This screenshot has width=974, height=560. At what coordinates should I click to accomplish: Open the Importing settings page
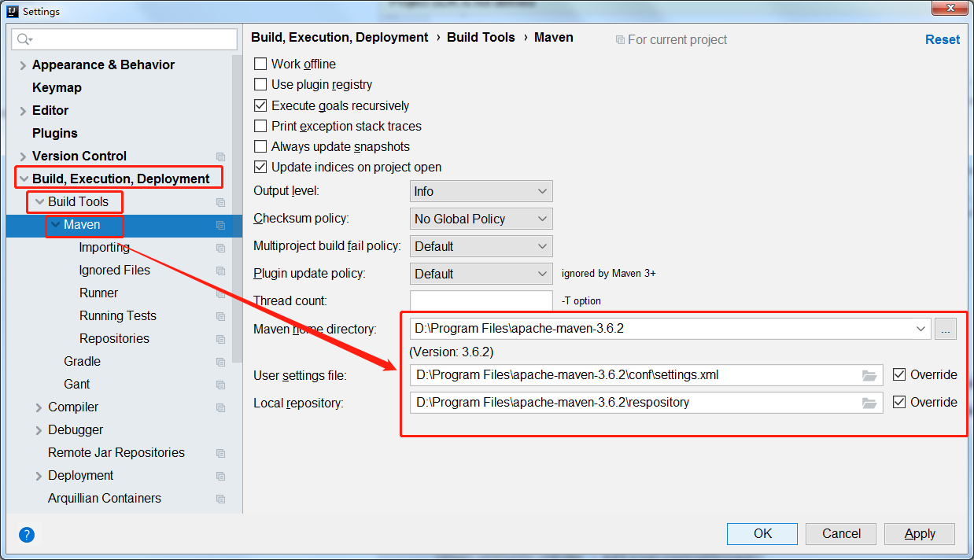pyautogui.click(x=105, y=248)
